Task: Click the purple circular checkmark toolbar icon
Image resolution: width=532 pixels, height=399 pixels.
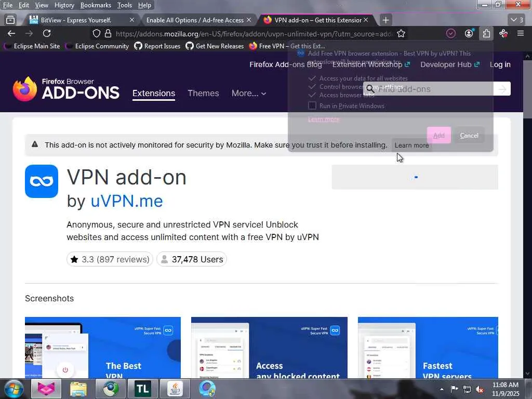Action: pyautogui.click(x=450, y=33)
